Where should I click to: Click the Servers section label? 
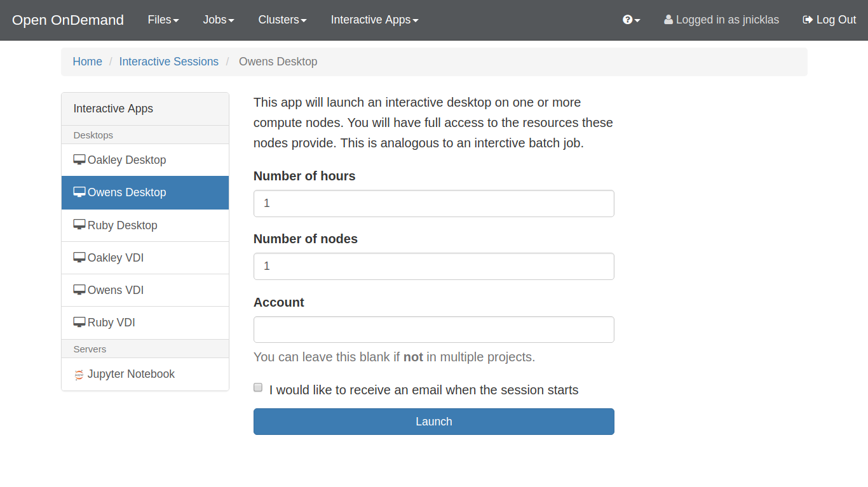[90, 349]
